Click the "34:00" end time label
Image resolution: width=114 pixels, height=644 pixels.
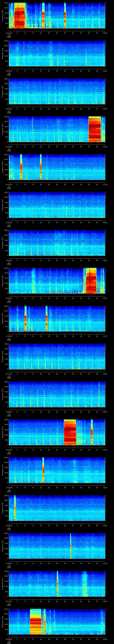tap(105, 450)
